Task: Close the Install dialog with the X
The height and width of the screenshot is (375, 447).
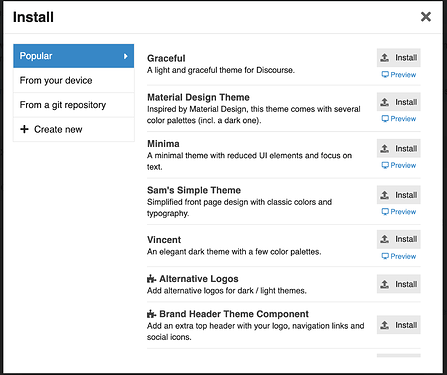Action: (x=426, y=17)
